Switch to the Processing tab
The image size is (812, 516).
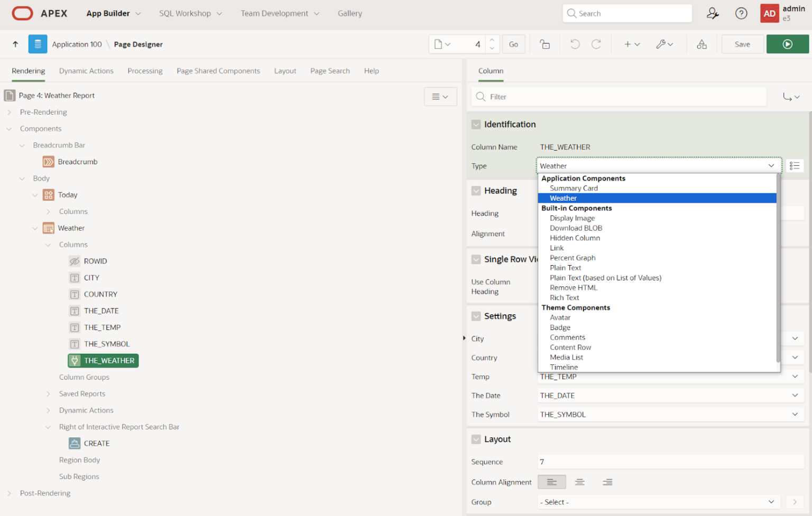pos(145,71)
